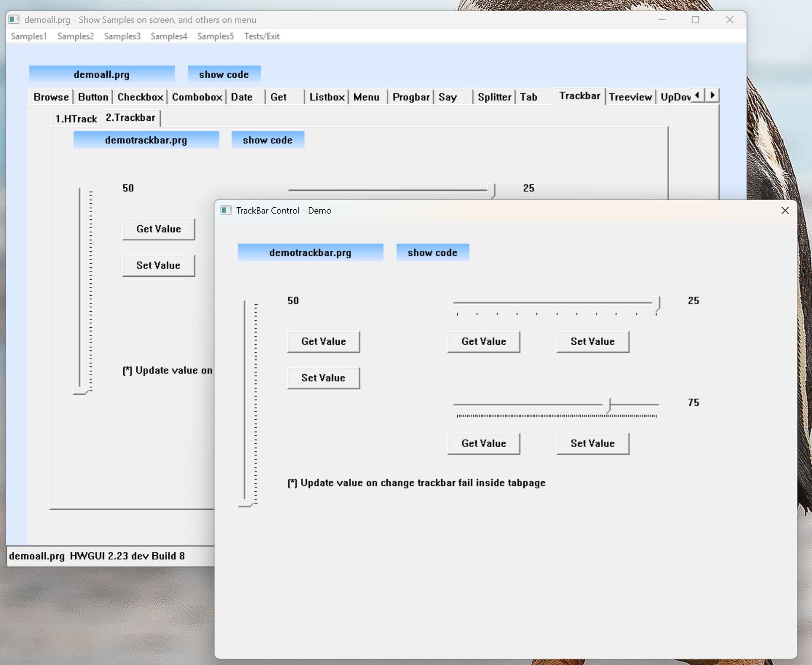
Task: Open the Samples1 menu
Action: 29,36
